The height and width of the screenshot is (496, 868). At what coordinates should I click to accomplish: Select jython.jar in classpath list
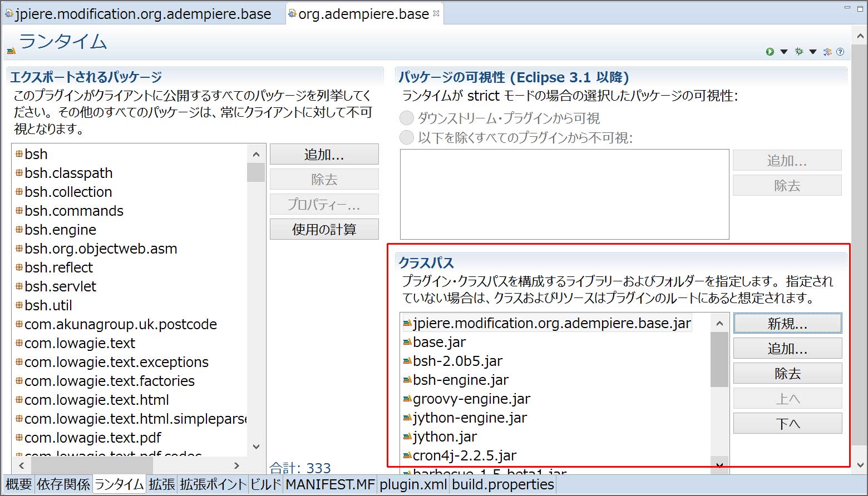(445, 437)
